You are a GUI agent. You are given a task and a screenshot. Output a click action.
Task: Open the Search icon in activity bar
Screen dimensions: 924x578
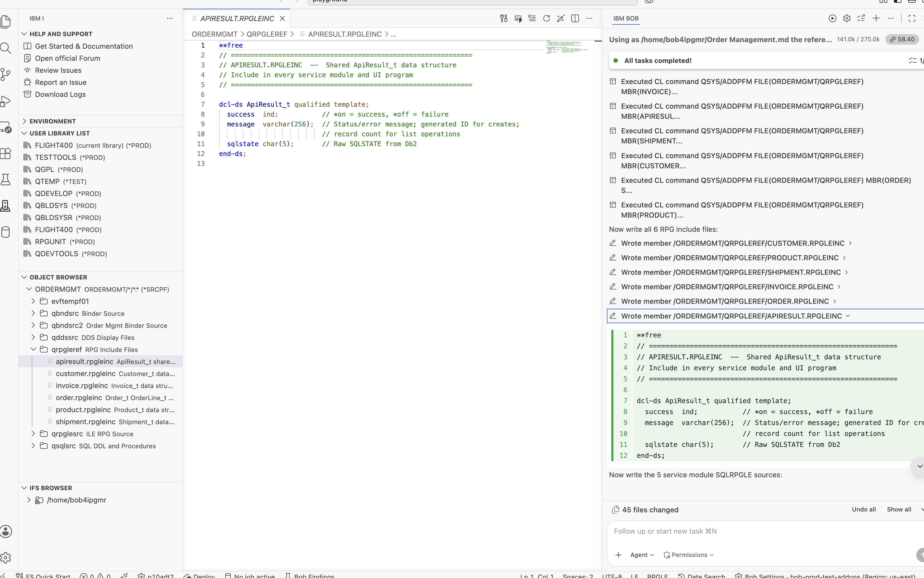click(5, 48)
